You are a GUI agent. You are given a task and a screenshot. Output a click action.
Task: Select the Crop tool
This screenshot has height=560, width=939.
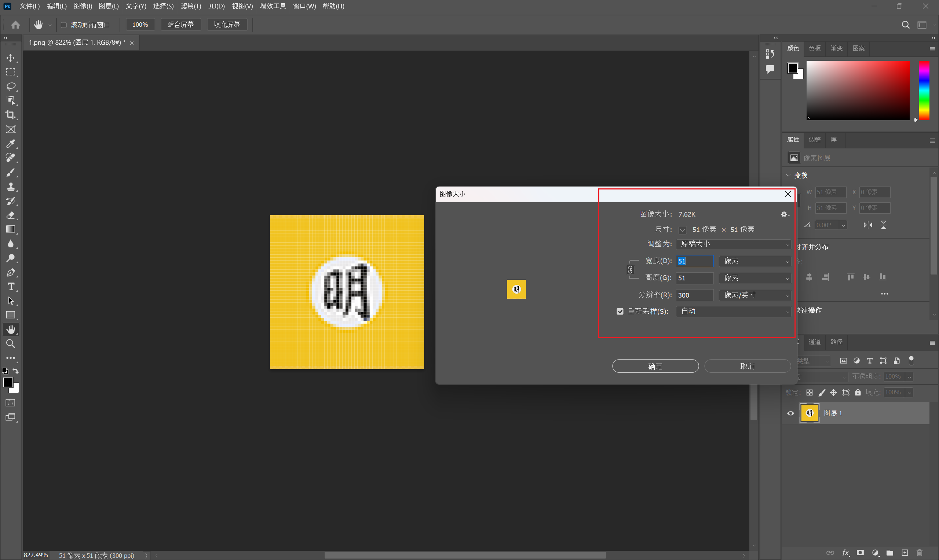(x=11, y=115)
